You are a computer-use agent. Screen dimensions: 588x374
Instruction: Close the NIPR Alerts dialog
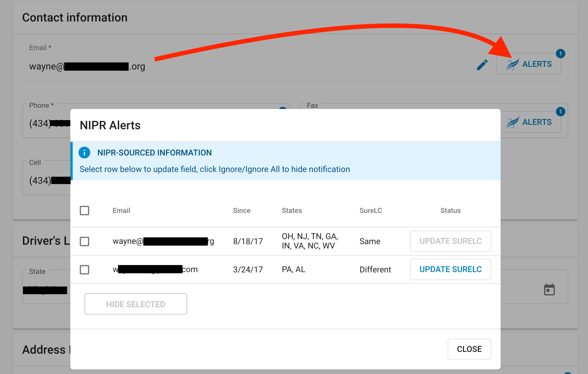469,349
